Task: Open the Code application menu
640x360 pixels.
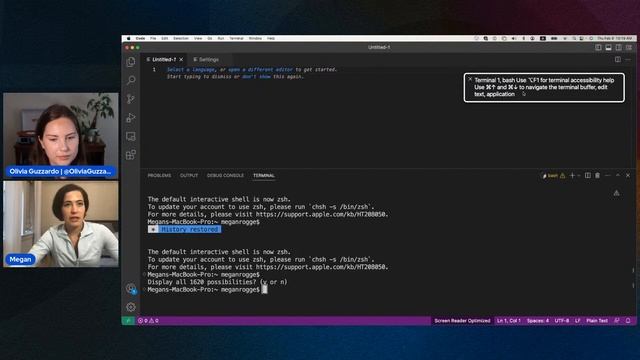Action: click(x=140, y=38)
